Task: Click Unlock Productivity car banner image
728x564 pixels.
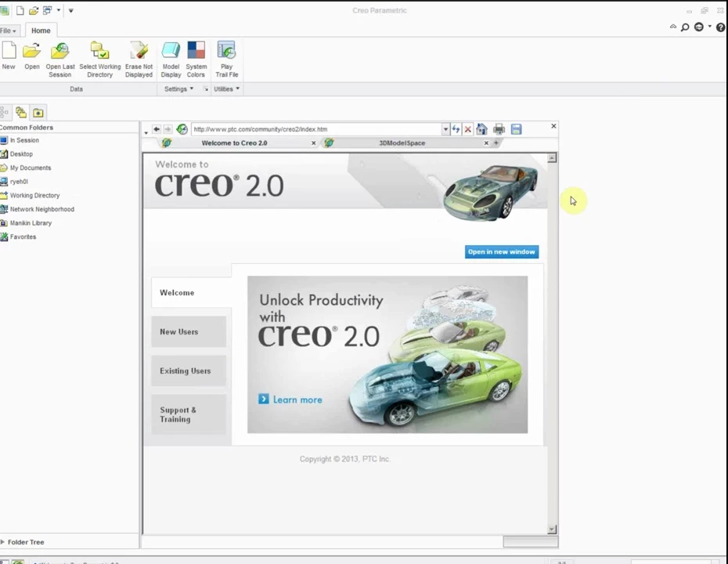Action: 387,355
